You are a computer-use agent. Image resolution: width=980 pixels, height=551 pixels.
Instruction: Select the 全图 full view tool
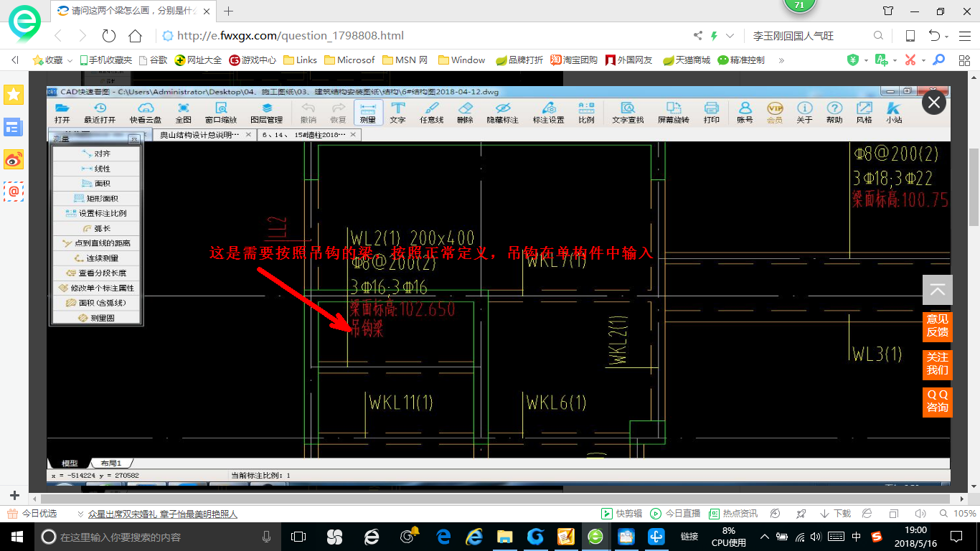point(184,113)
